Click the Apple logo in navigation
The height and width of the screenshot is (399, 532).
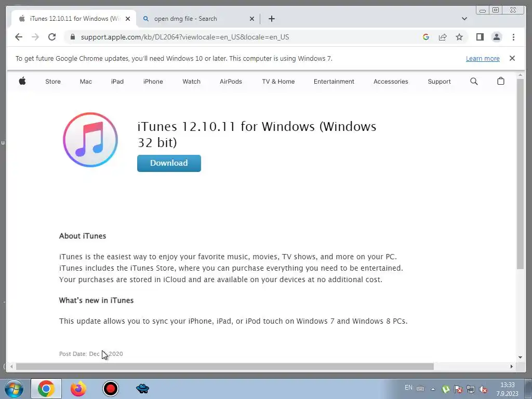(22, 81)
